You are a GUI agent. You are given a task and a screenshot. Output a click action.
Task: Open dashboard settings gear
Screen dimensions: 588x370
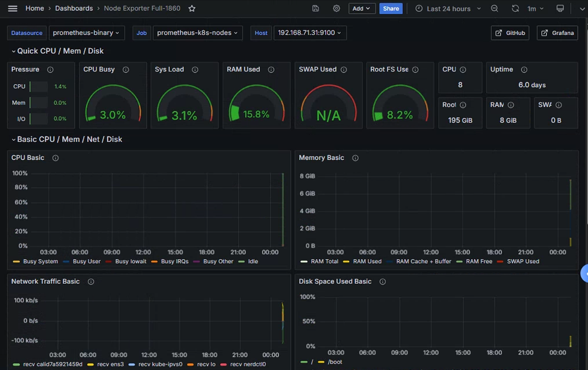coord(336,9)
